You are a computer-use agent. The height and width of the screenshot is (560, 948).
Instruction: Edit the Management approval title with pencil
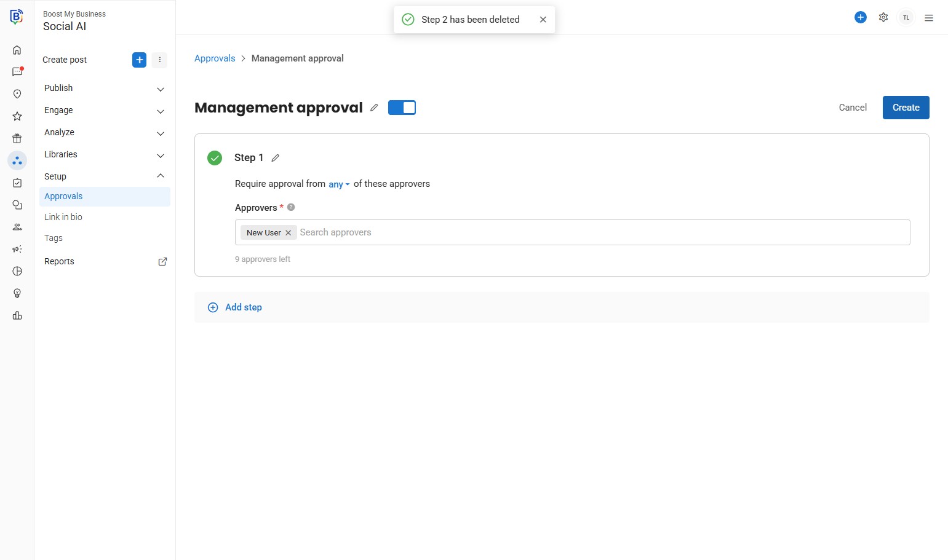[374, 108]
